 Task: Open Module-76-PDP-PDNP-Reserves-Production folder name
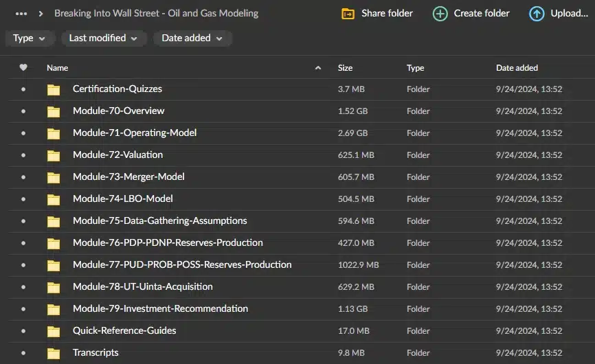pos(168,242)
